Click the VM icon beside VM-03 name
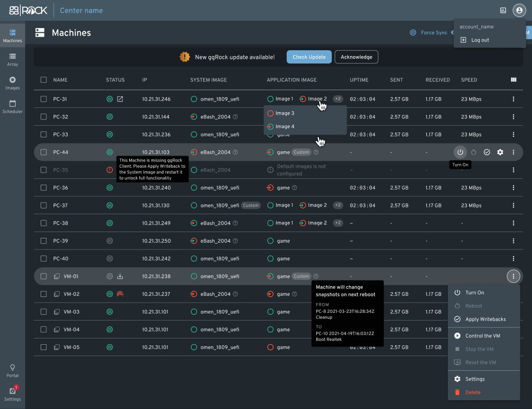 (57, 312)
